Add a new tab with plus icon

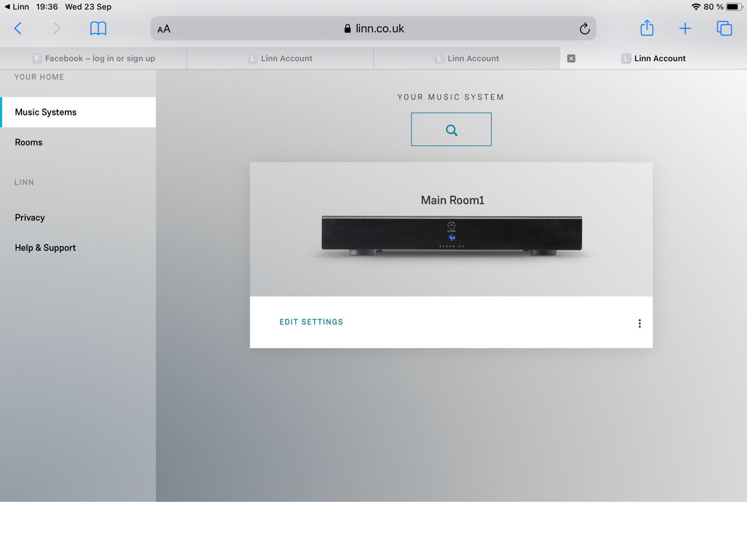(x=685, y=29)
